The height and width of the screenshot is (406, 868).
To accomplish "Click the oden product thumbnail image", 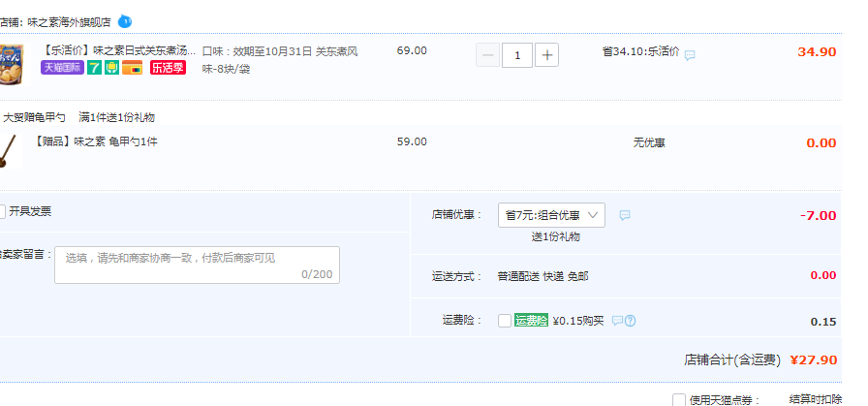I will (11, 64).
